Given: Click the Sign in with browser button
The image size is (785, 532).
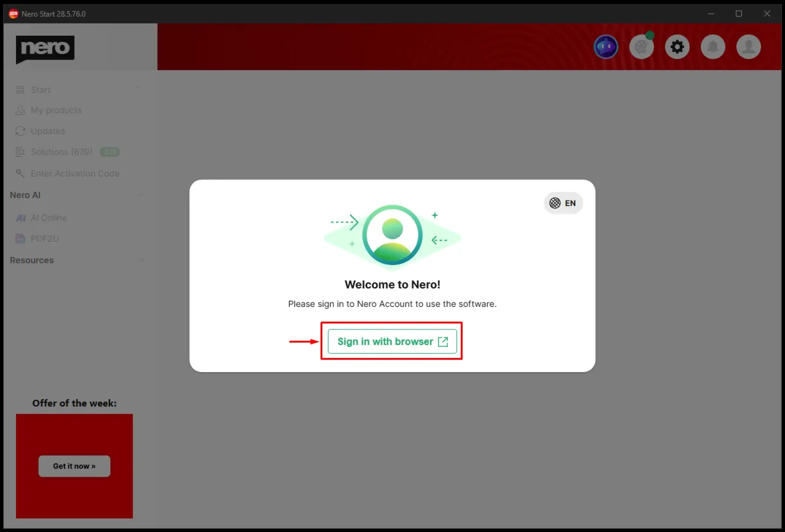Looking at the screenshot, I should coord(392,341).
